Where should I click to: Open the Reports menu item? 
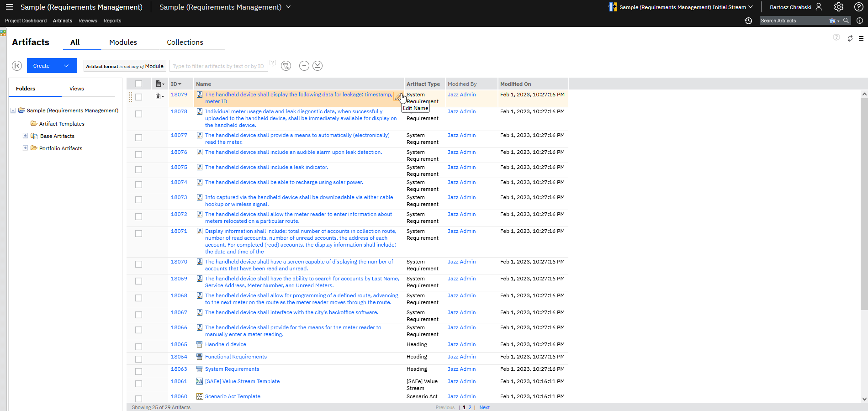point(112,21)
